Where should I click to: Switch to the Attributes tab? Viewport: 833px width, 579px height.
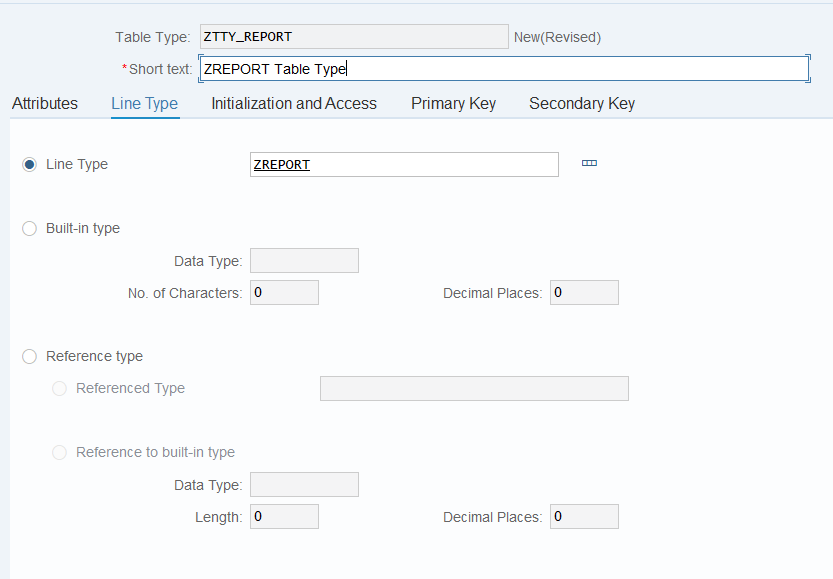pyautogui.click(x=44, y=103)
